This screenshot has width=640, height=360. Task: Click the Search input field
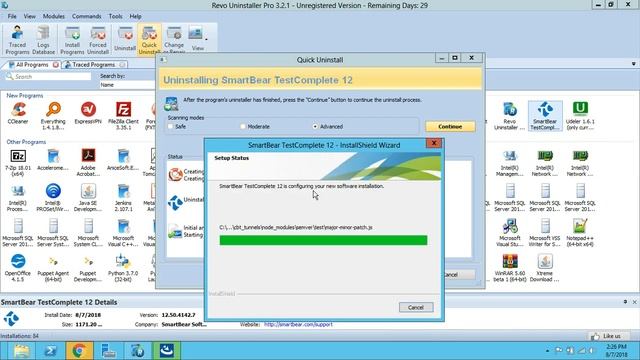[x=48, y=76]
